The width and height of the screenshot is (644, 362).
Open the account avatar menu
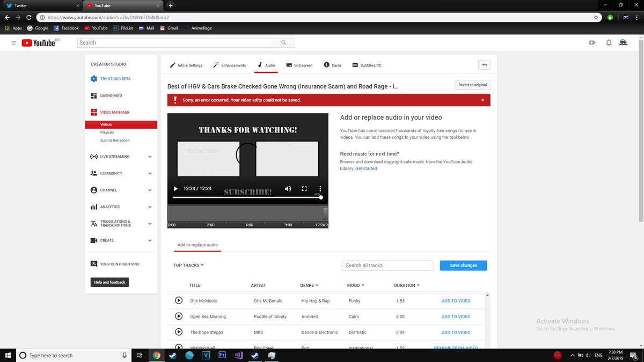click(624, 42)
